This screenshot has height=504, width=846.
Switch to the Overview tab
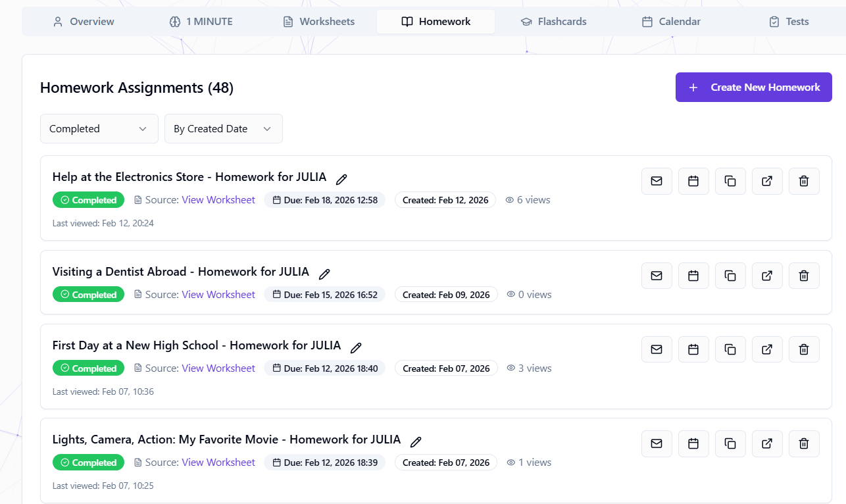point(84,22)
